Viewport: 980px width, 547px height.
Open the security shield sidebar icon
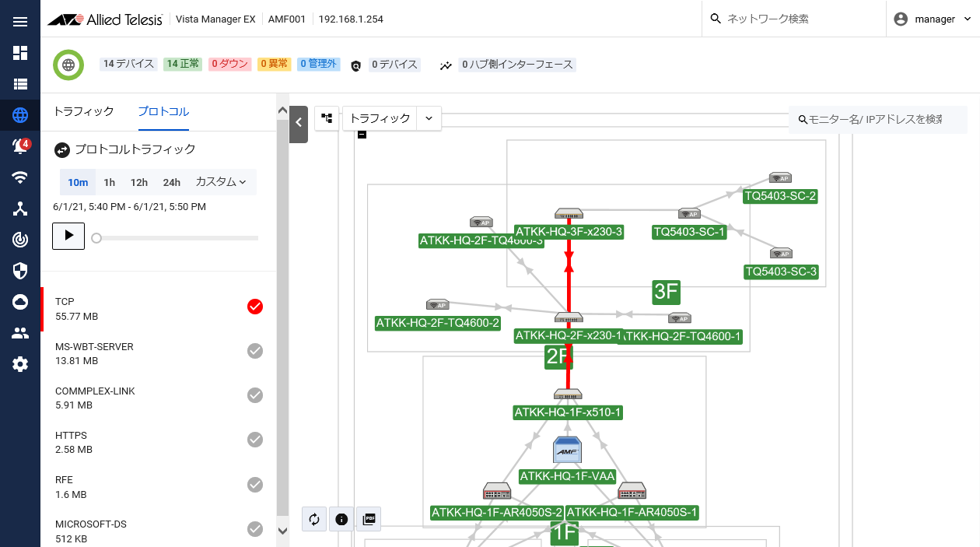(x=20, y=271)
